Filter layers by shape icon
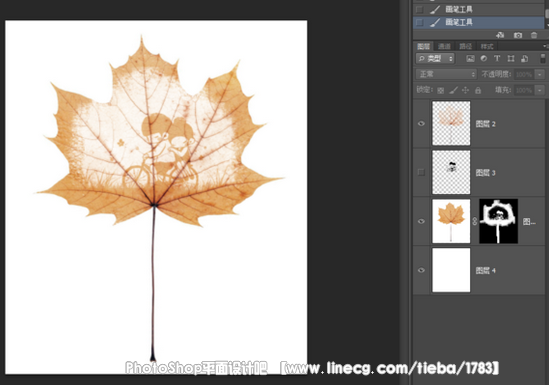The height and width of the screenshot is (385, 549). click(511, 58)
